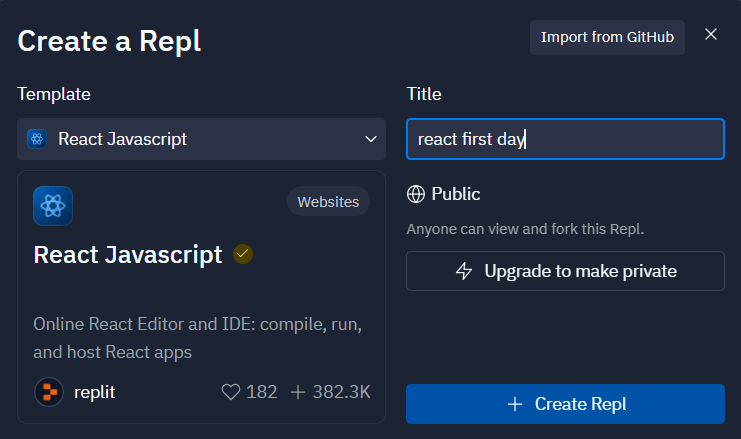Close the Create a Repl dialog

(x=711, y=34)
